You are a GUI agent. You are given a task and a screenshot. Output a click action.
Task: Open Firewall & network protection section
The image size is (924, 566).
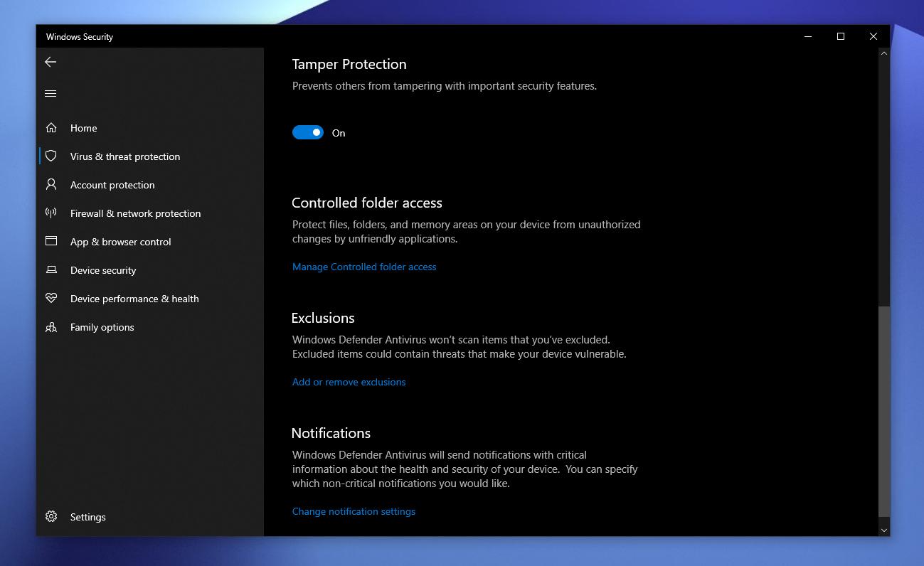coord(135,213)
